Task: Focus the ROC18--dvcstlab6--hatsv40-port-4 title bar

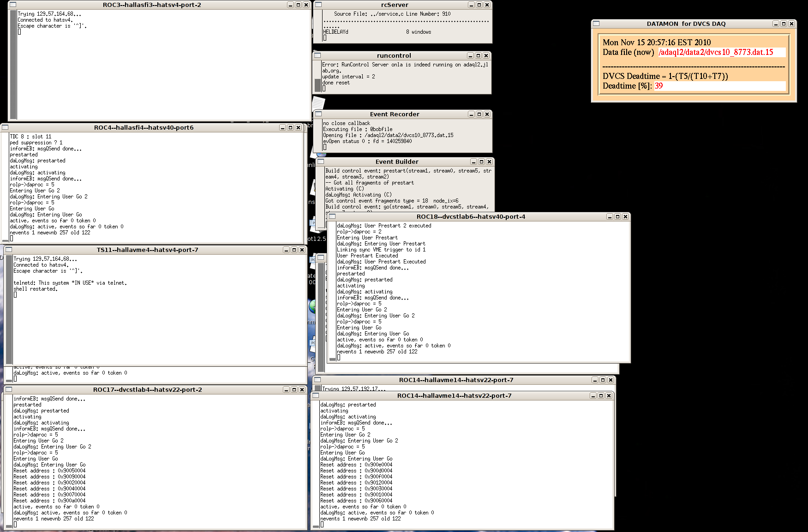Action: (x=471, y=217)
